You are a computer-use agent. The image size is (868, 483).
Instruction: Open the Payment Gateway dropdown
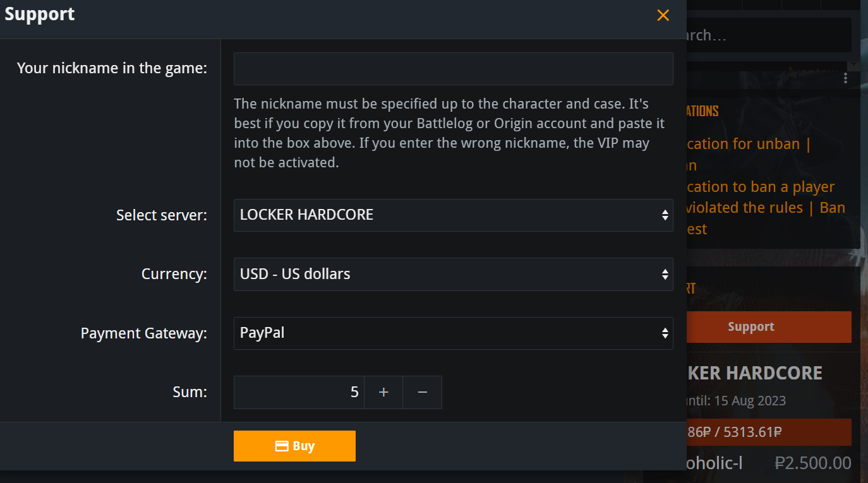(453, 333)
